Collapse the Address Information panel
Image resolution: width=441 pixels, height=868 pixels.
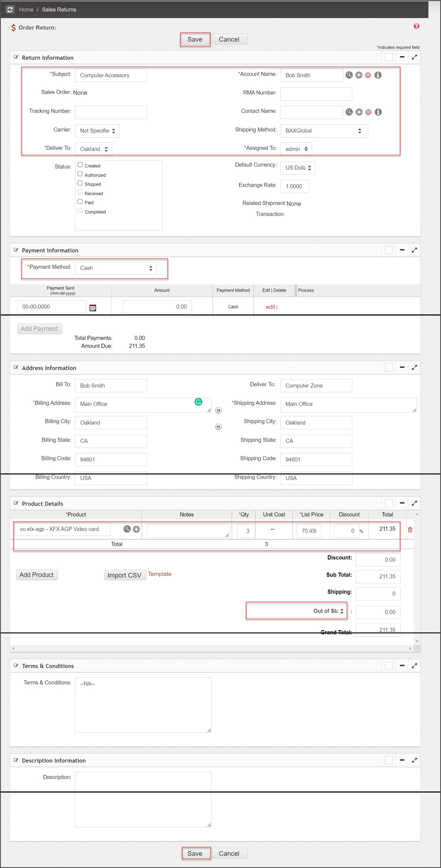pyautogui.click(x=402, y=367)
